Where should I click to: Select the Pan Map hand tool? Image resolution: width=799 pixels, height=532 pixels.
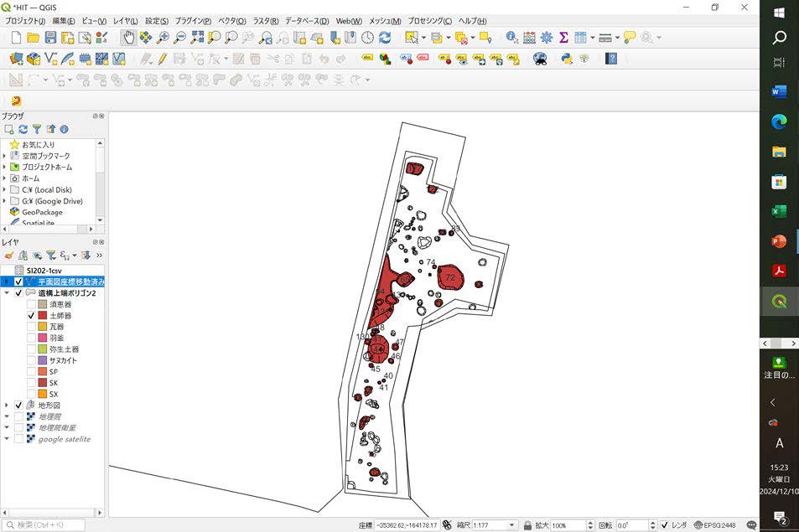[x=127, y=38]
